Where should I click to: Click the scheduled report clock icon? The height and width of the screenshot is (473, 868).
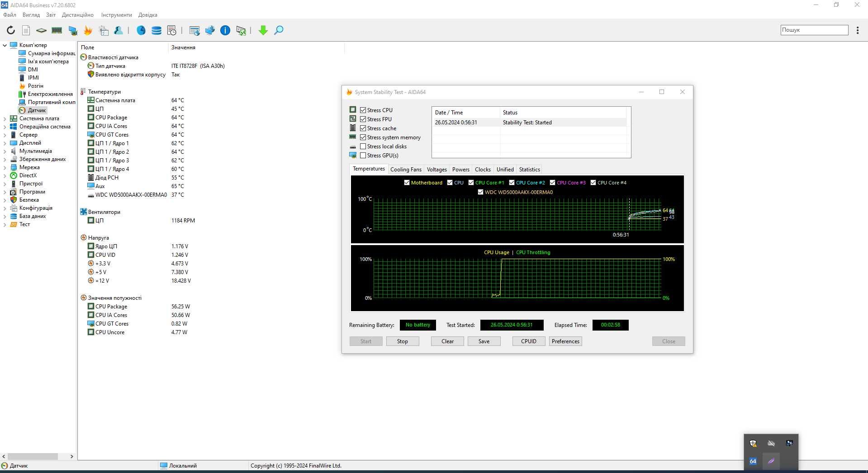[172, 30]
